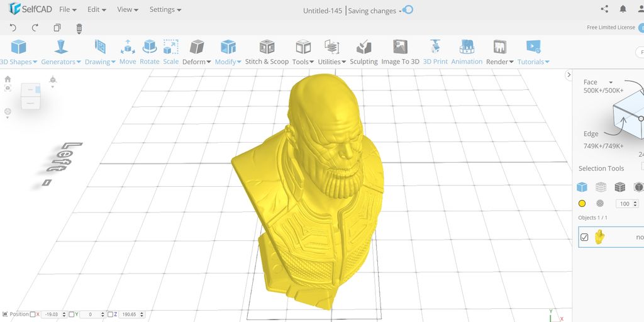Screen dimensions: 644x322
Task: Click the yellow color swatch
Action: click(x=582, y=204)
